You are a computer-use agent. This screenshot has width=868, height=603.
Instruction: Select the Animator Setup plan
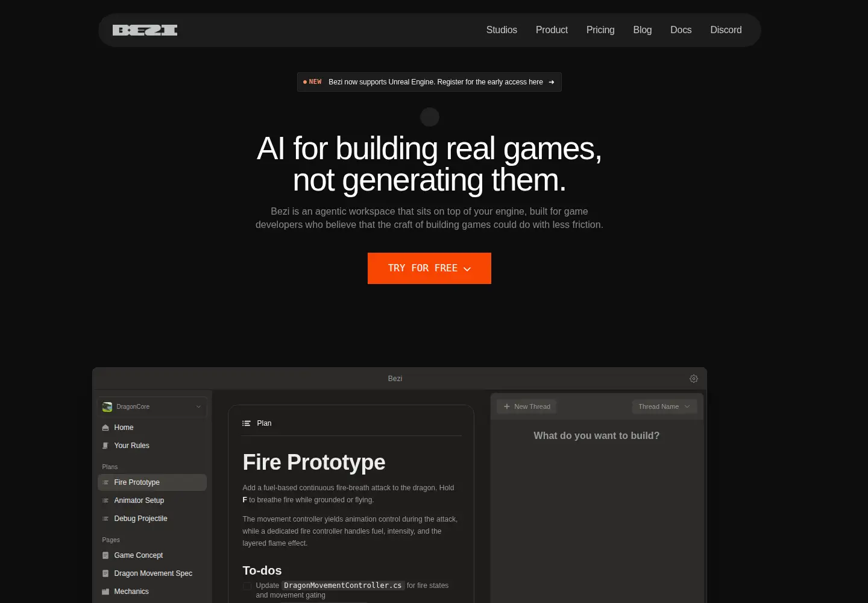click(x=152, y=500)
